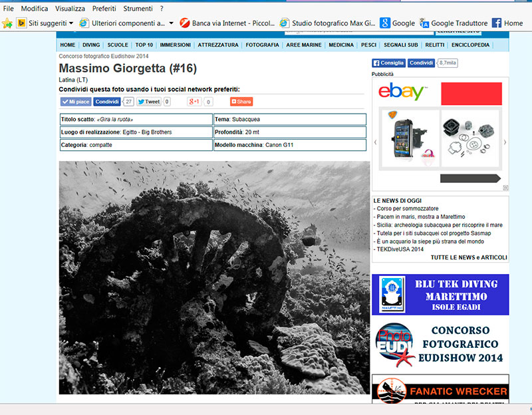This screenshot has width=532, height=415.
Task: Click Condividi button next to Mi piace
Action: [107, 102]
